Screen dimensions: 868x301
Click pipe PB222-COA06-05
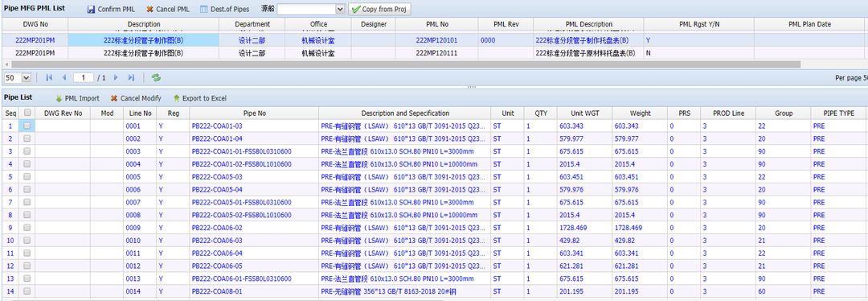pos(217,266)
